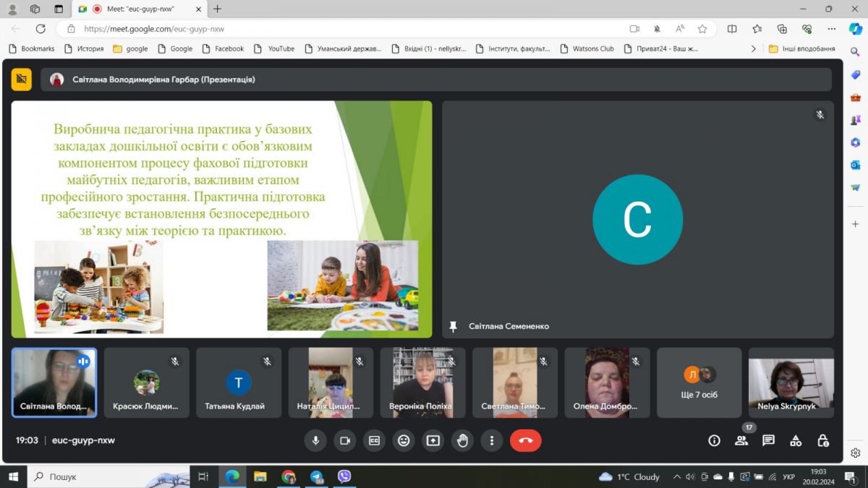Leave the call with red hang-up button
Viewport: 868px width, 488px height.
click(526, 440)
